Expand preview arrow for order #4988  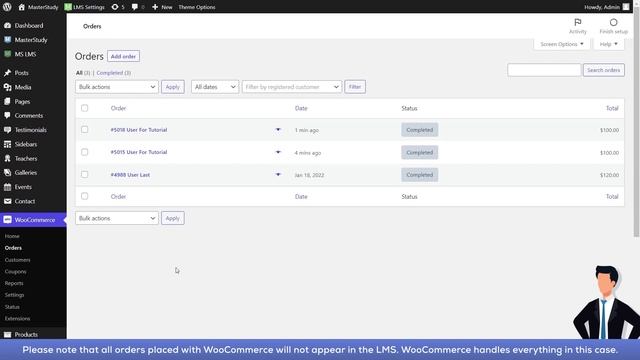click(278, 175)
